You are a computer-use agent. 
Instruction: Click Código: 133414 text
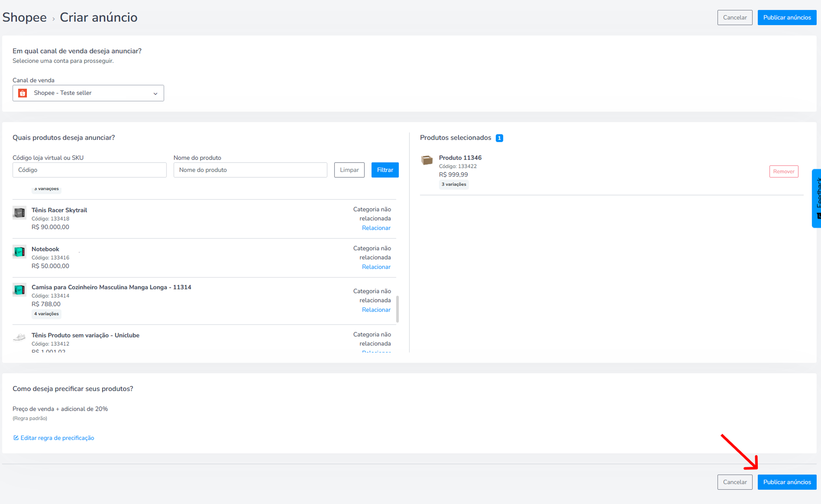[50, 296]
